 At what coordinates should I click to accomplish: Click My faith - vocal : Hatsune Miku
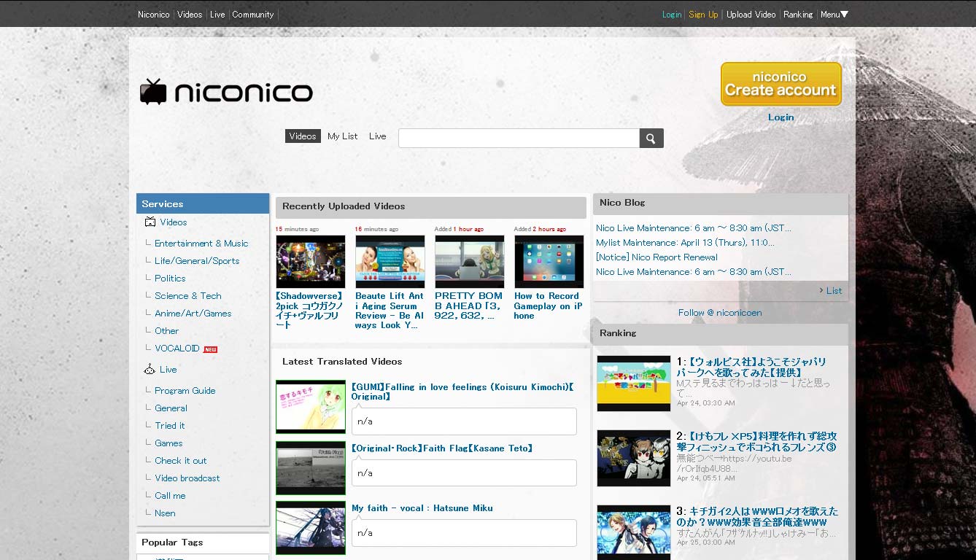(x=422, y=508)
